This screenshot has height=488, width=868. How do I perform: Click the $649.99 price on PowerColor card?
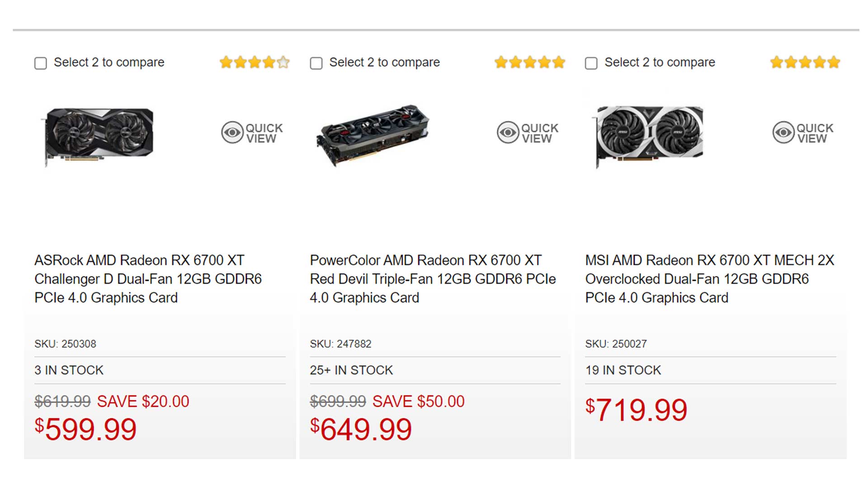click(361, 429)
